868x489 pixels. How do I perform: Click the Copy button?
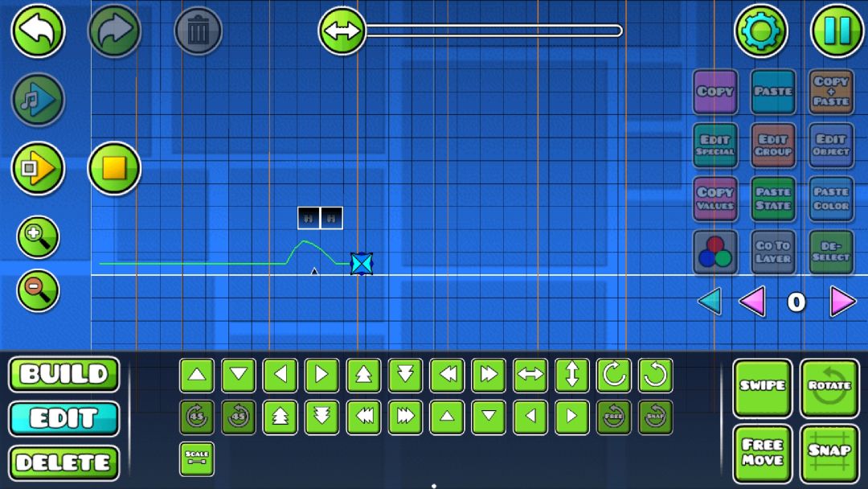tap(715, 92)
